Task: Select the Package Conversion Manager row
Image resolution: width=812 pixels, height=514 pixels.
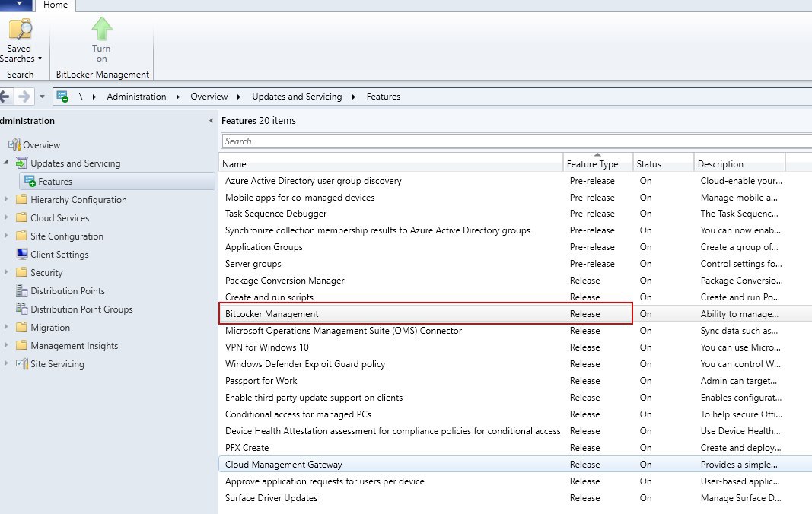Action: 515,280
